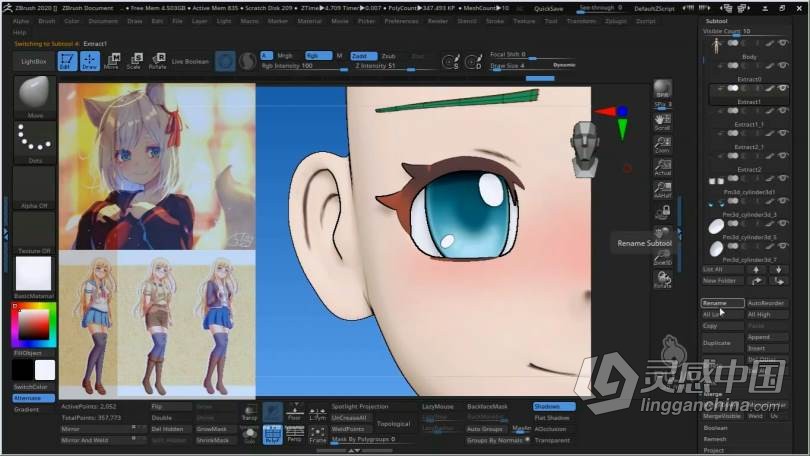Screen dimensions: 810x456
Task: Toggle eye visibility on the Body subtool row
Action: (x=783, y=43)
